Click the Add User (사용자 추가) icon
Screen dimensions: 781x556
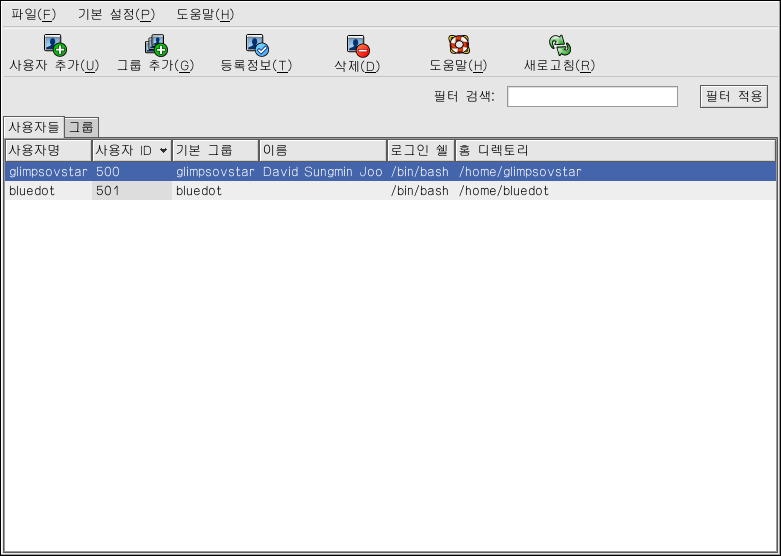[54, 45]
